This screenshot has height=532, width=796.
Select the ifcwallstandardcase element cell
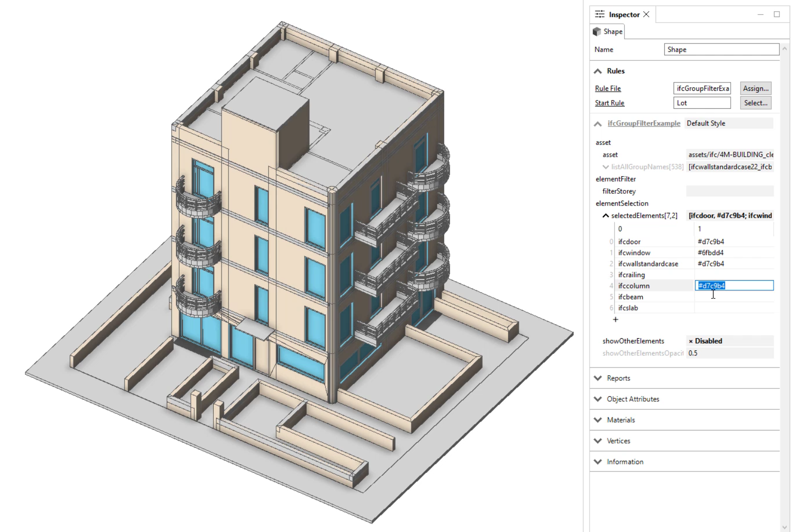pyautogui.click(x=654, y=264)
